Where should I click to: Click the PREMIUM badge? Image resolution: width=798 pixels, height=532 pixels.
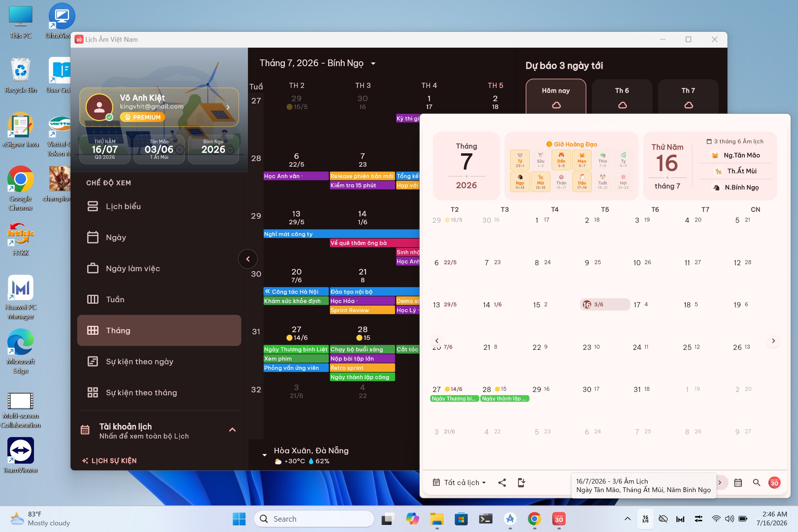pyautogui.click(x=143, y=117)
